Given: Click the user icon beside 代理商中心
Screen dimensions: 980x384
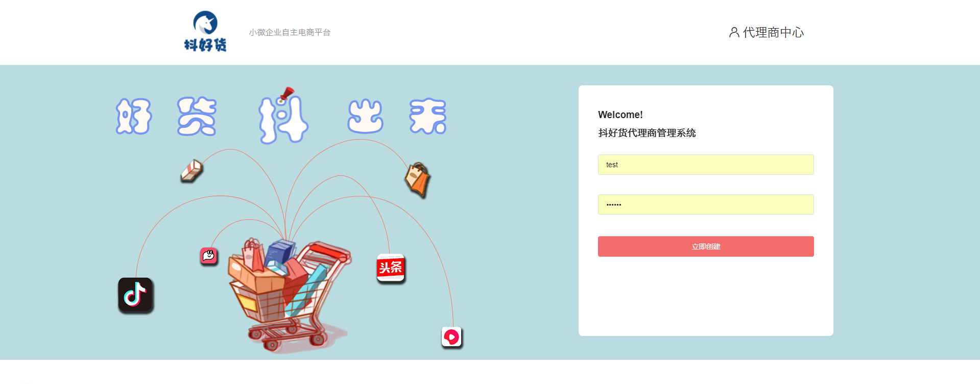Looking at the screenshot, I should pos(734,32).
